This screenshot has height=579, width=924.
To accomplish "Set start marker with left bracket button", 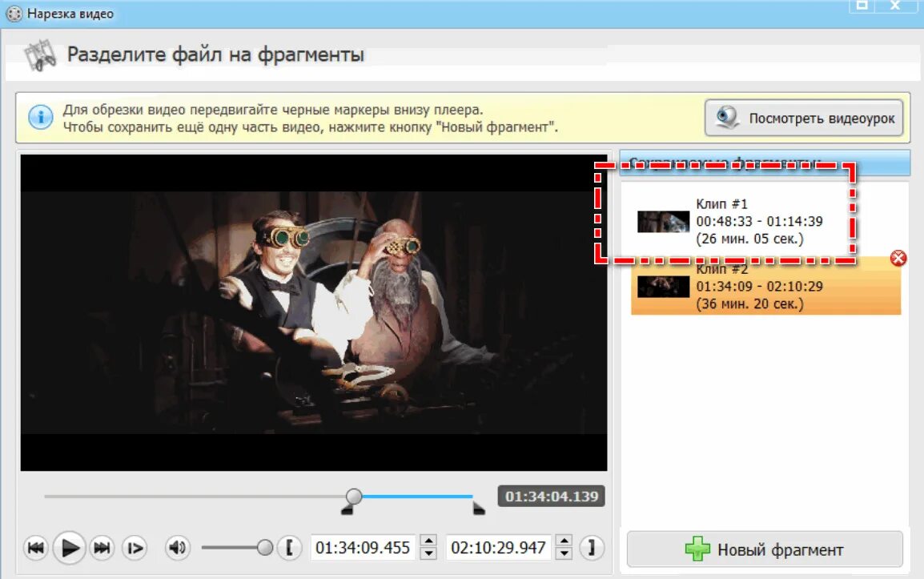I will (290, 548).
